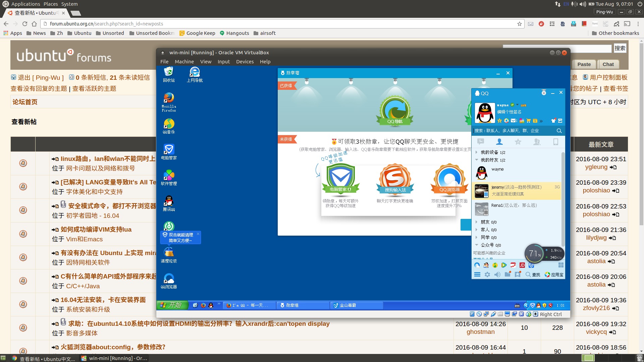Open VirtualBox File menu
The image size is (644, 362).
click(x=164, y=62)
